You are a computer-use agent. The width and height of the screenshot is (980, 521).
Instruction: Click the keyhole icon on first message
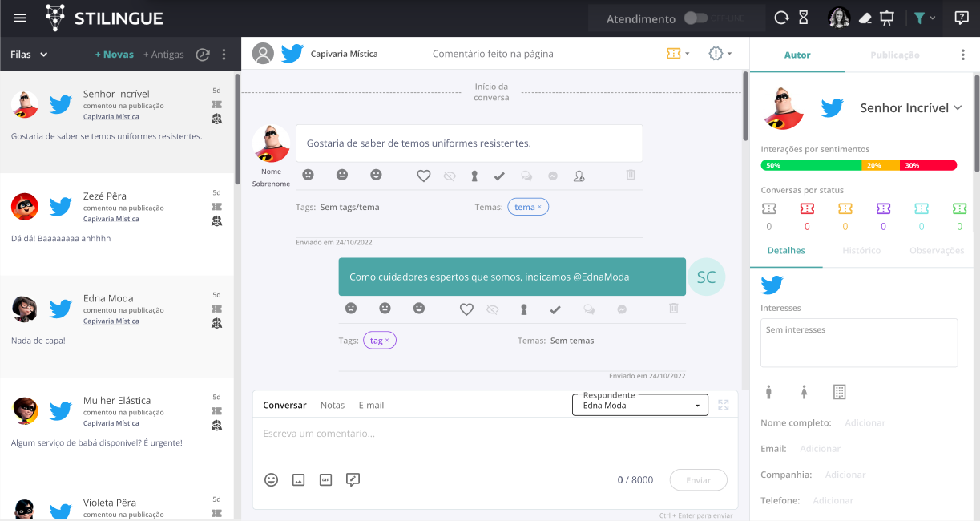[x=474, y=176]
